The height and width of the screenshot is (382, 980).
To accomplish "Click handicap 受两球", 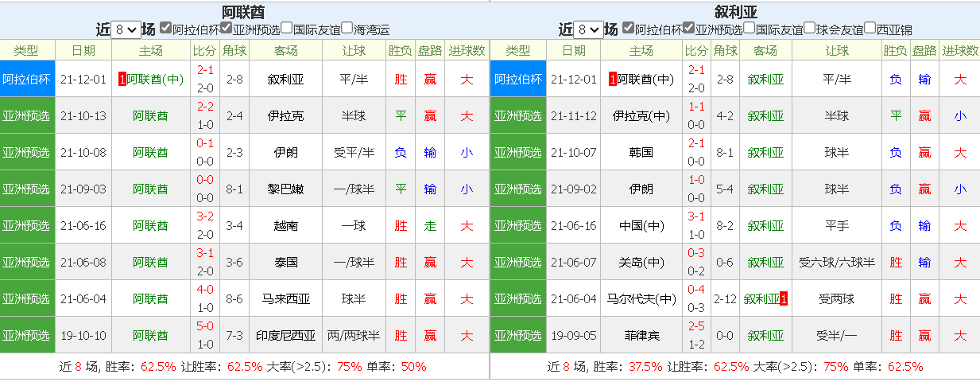I will tap(837, 299).
